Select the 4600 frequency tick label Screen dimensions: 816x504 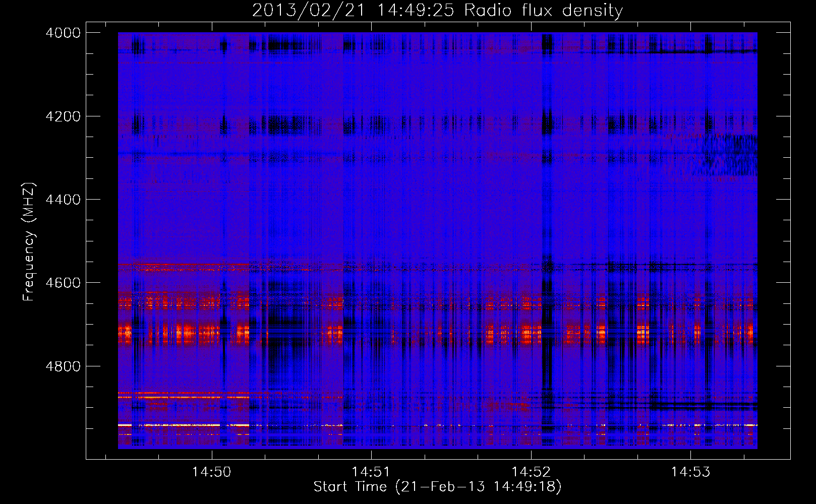[63, 283]
